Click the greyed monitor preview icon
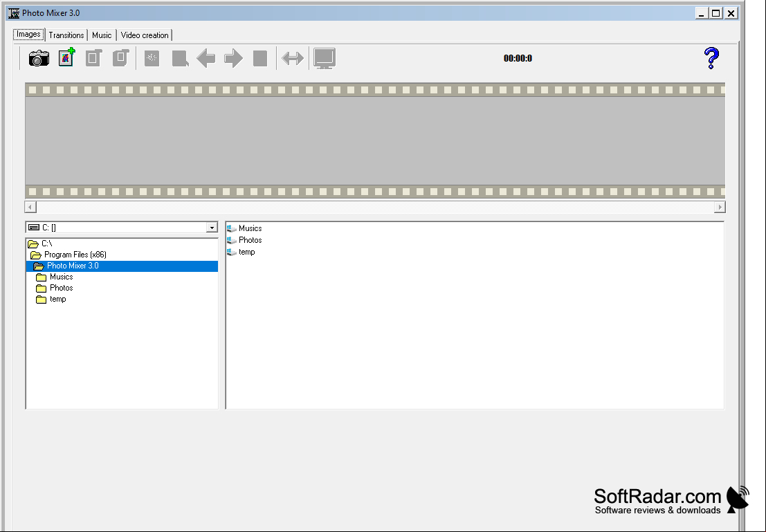The height and width of the screenshot is (532, 766). point(325,59)
